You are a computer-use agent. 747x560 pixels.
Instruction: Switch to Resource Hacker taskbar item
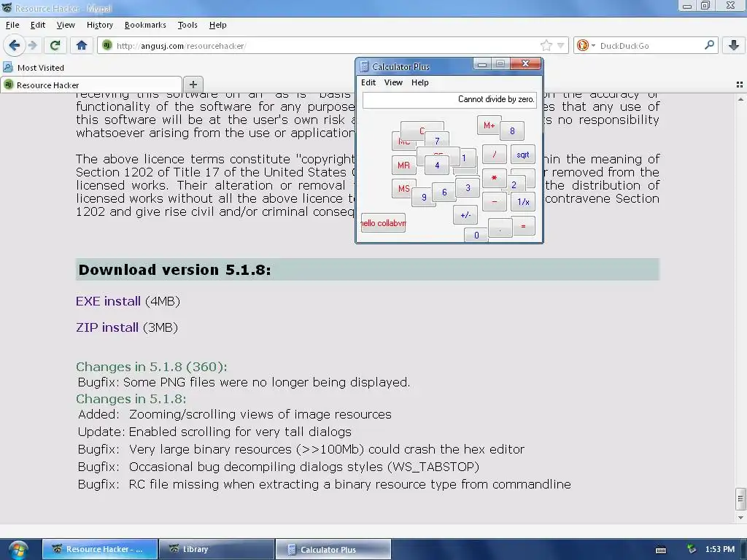[x=99, y=549]
